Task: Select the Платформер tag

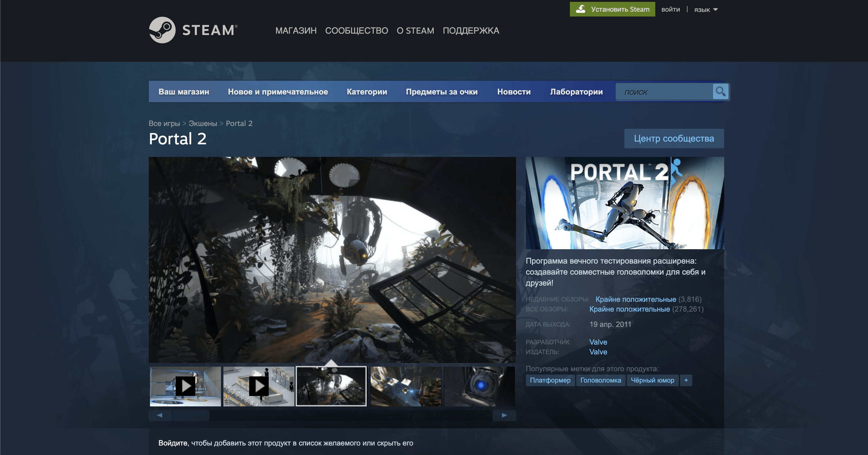Action: point(550,380)
